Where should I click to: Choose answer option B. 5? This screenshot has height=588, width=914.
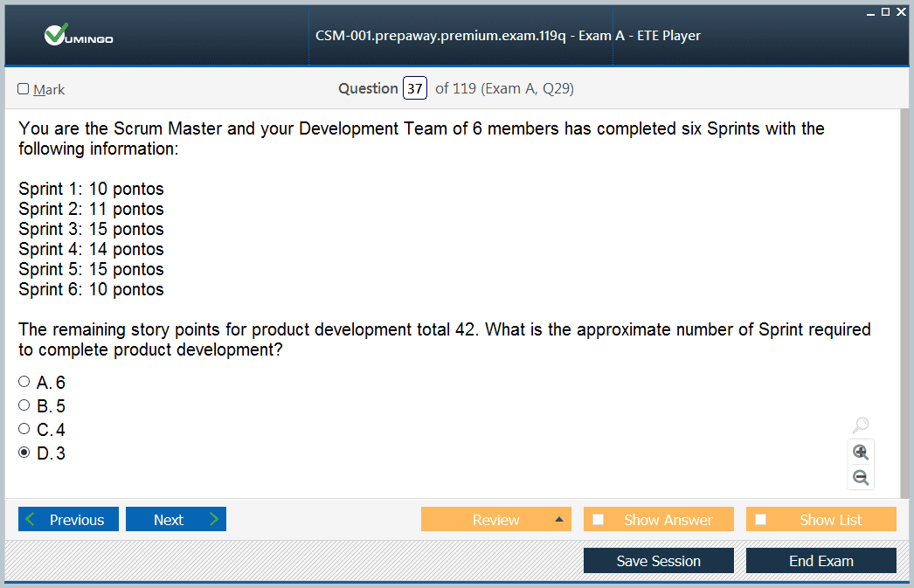point(24,405)
